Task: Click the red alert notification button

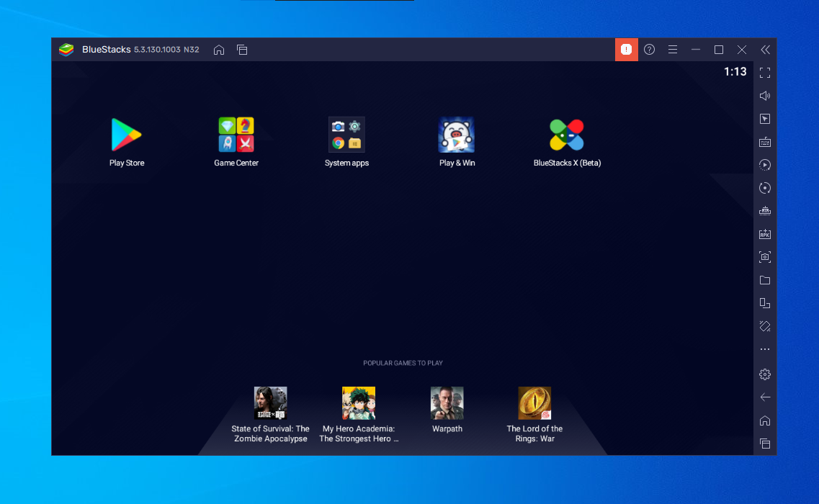Action: 626,50
